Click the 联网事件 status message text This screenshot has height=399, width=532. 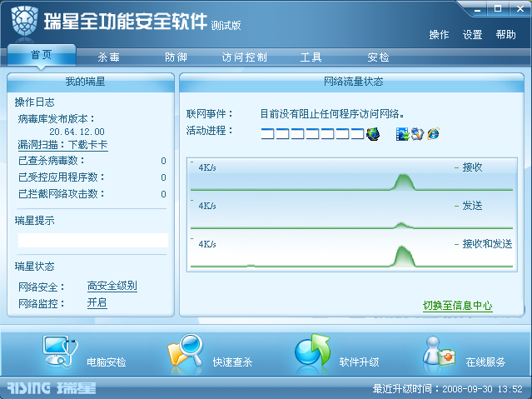[x=332, y=114]
